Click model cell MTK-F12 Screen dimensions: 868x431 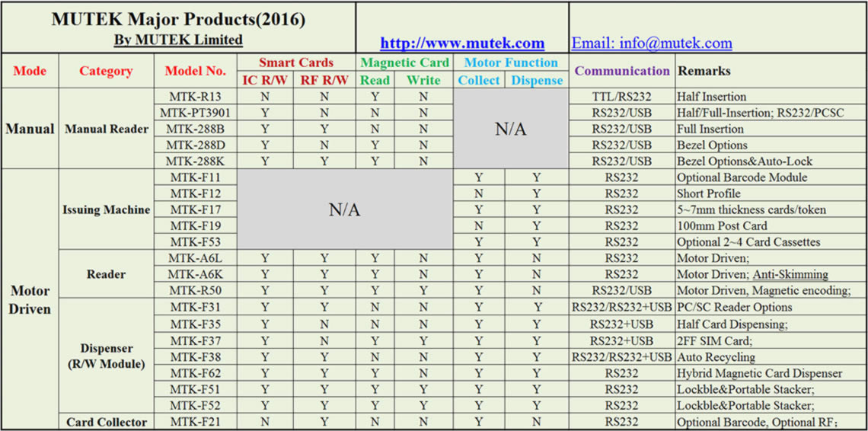pyautogui.click(x=196, y=194)
